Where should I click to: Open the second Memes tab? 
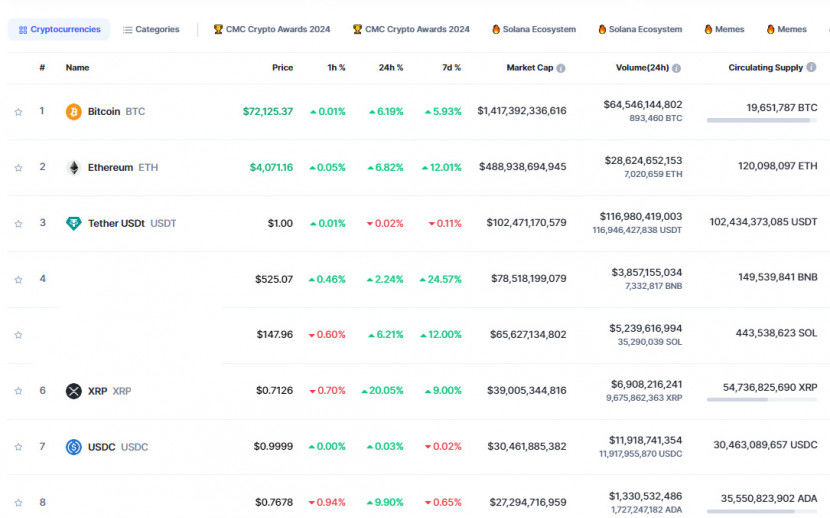787,30
